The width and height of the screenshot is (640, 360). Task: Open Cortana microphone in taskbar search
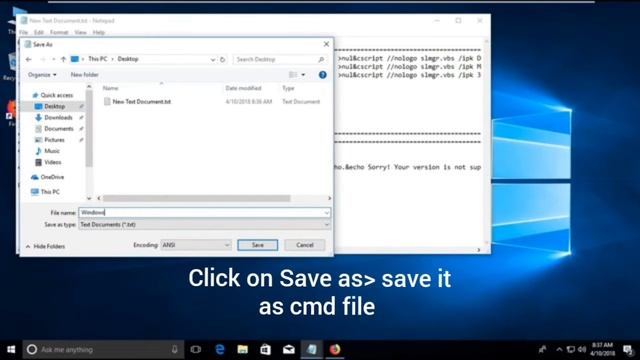(x=175, y=349)
